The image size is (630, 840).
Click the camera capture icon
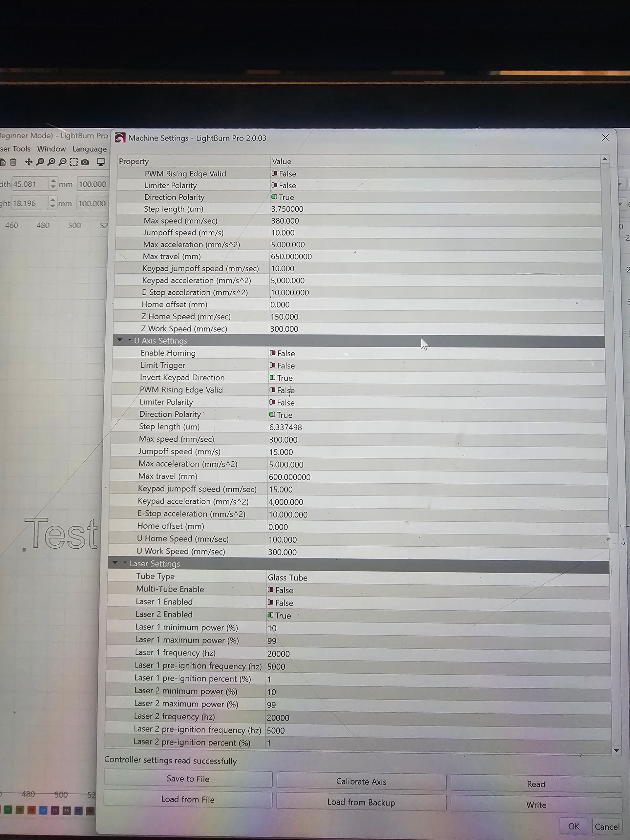coord(85,162)
